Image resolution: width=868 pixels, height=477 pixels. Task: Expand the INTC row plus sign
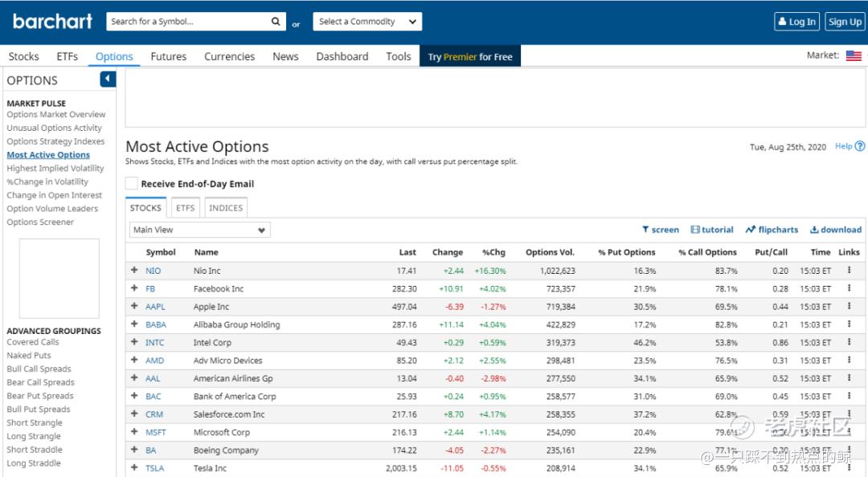point(134,342)
